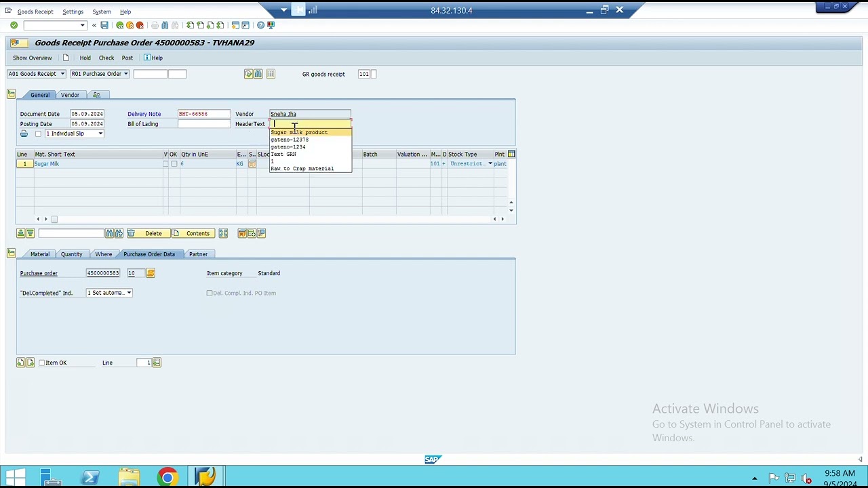Switch to the Quantity tab
Screen dimensions: 868x488
[71, 254]
